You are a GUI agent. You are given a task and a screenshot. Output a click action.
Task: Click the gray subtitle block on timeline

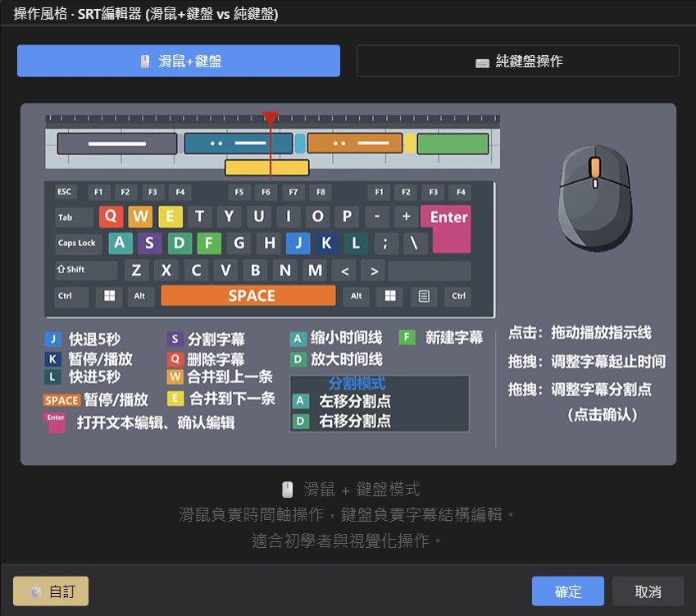pyautogui.click(x=117, y=144)
